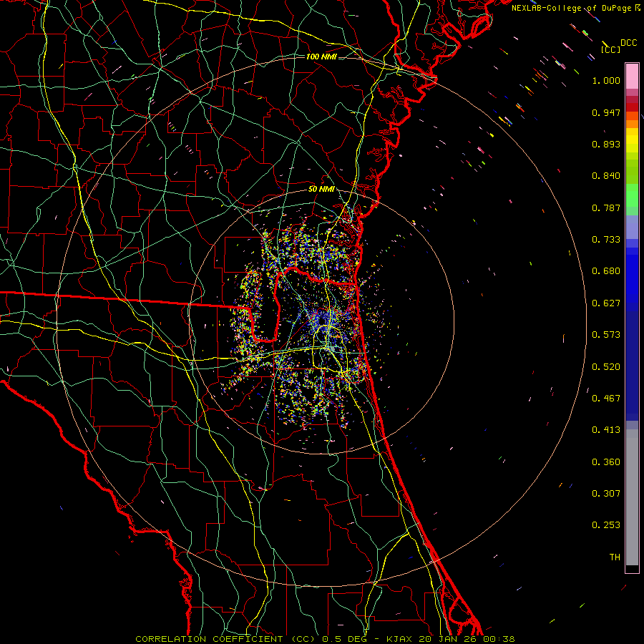This screenshot has width=644, height=644.
Task: Click the 0.947 legend value
Action: (x=606, y=112)
